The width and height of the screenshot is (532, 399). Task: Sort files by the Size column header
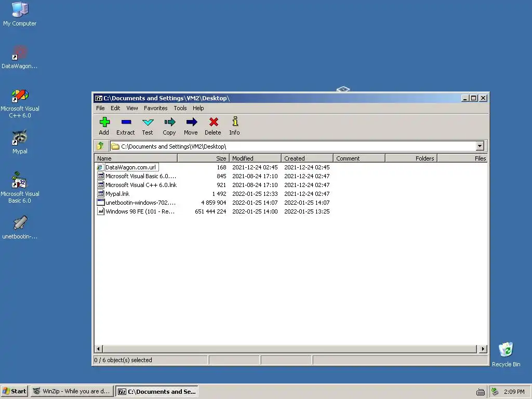tap(203, 158)
